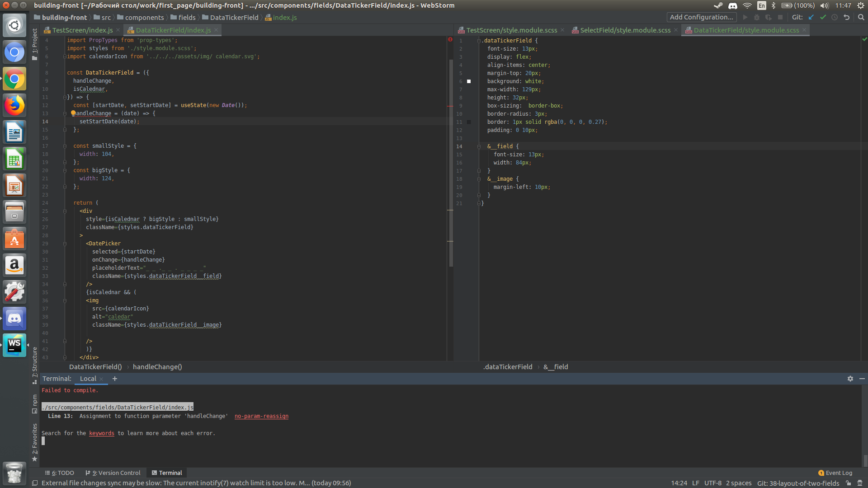Click the Hector inspector icon in status bar
Image resolution: width=868 pixels, height=488 pixels.
click(860, 483)
